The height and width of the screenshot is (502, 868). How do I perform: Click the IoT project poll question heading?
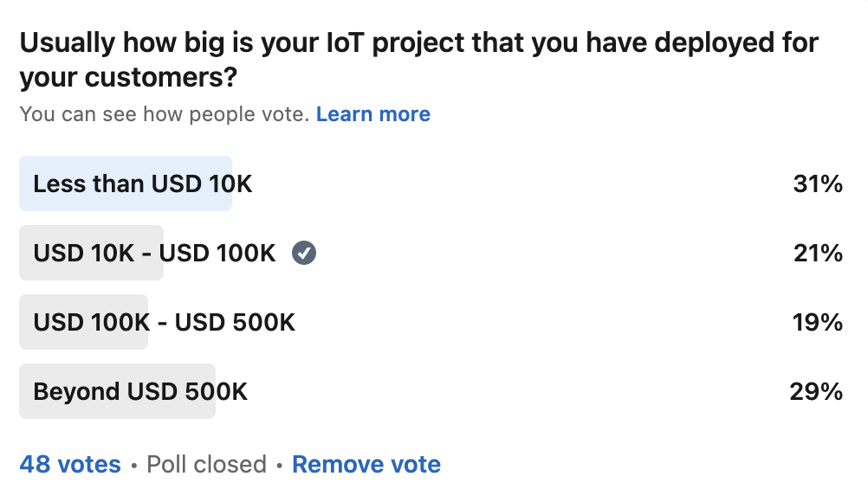click(x=418, y=42)
